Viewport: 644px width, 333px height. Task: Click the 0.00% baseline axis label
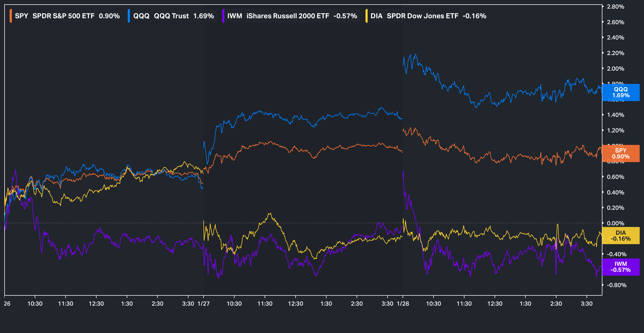(x=615, y=223)
